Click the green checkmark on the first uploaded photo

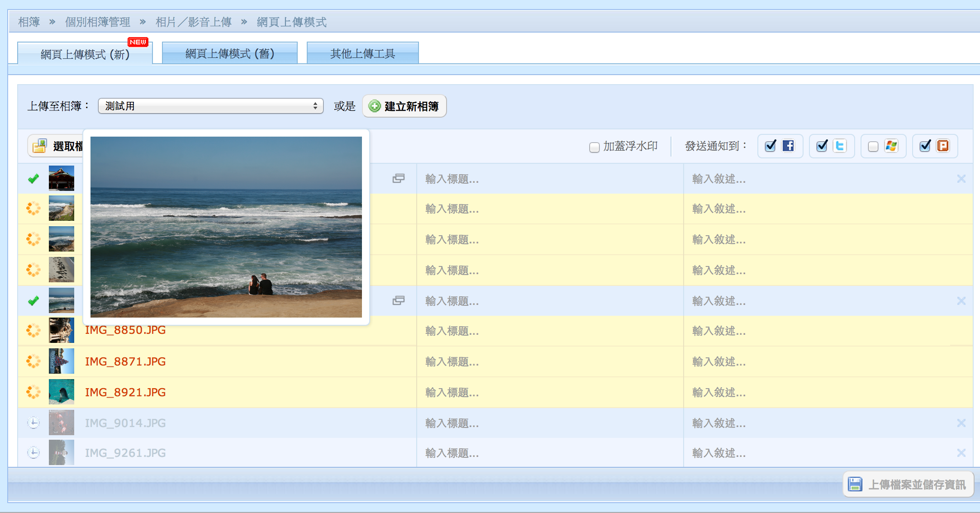[x=33, y=178]
